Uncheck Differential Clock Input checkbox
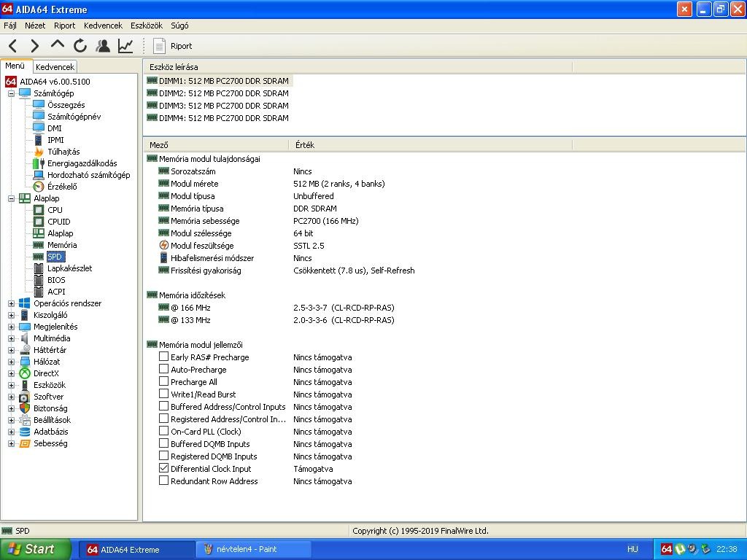747x560 pixels. click(x=163, y=468)
